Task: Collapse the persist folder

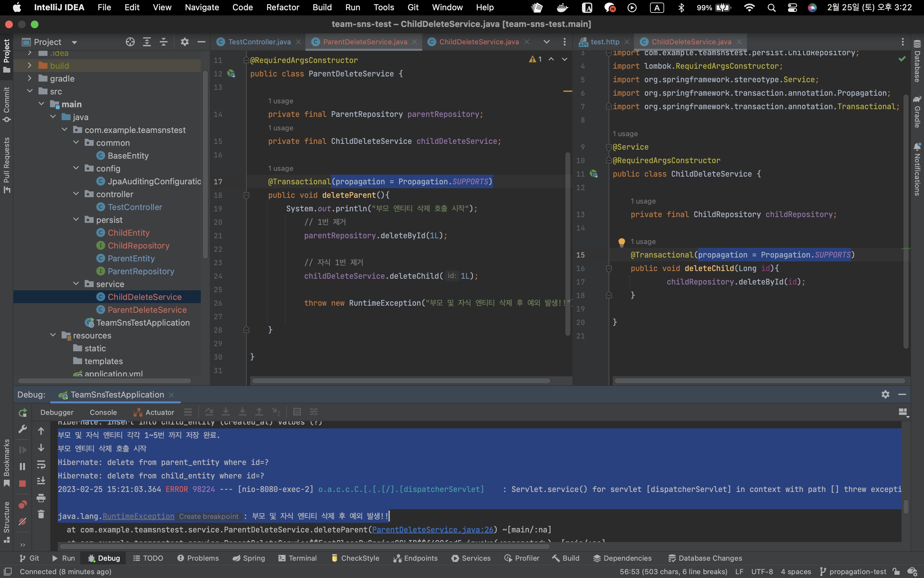Action: coord(76,219)
